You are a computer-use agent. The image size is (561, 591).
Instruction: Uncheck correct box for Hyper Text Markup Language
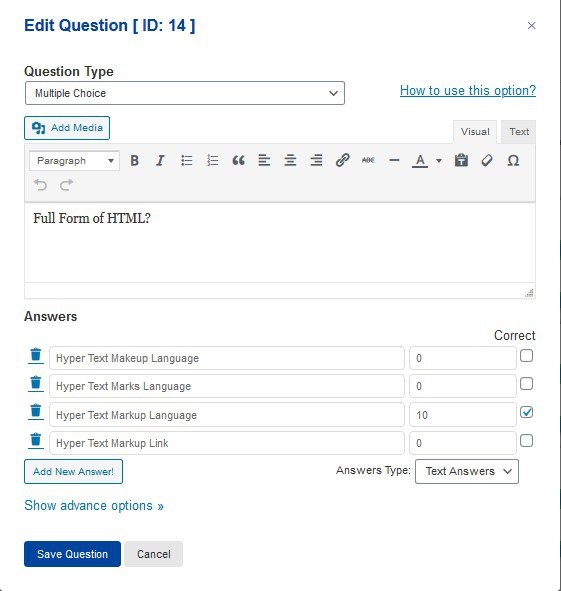click(x=526, y=412)
